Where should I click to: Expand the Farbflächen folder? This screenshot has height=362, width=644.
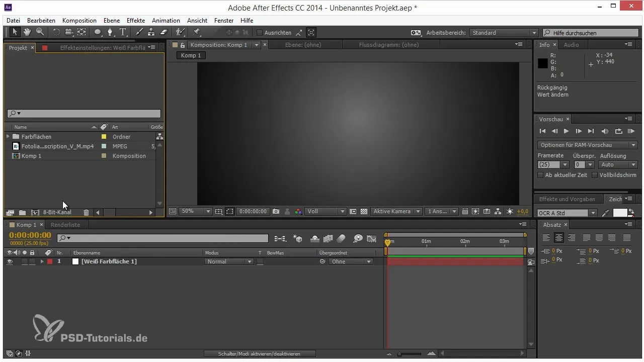click(8, 137)
